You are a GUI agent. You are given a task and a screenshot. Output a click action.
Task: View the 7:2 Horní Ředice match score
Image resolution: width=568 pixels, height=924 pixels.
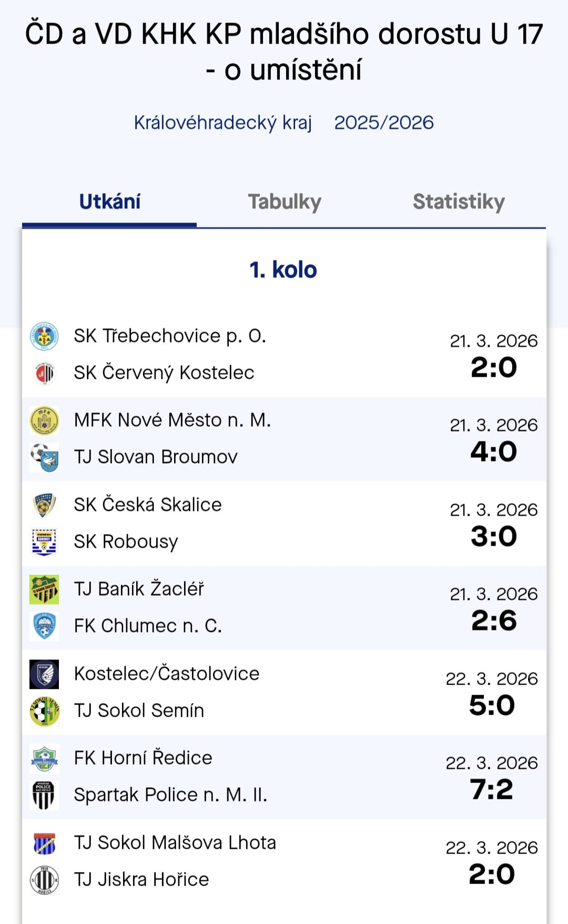[491, 790]
